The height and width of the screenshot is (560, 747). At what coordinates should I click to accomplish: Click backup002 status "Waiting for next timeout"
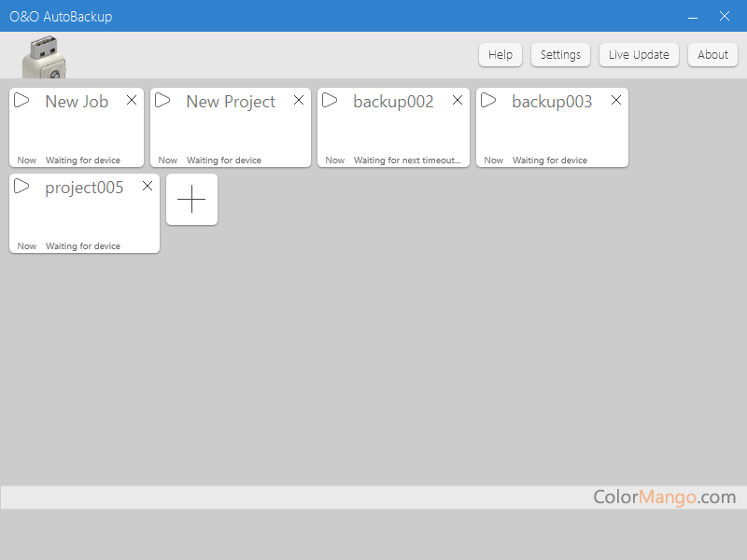pyautogui.click(x=407, y=161)
